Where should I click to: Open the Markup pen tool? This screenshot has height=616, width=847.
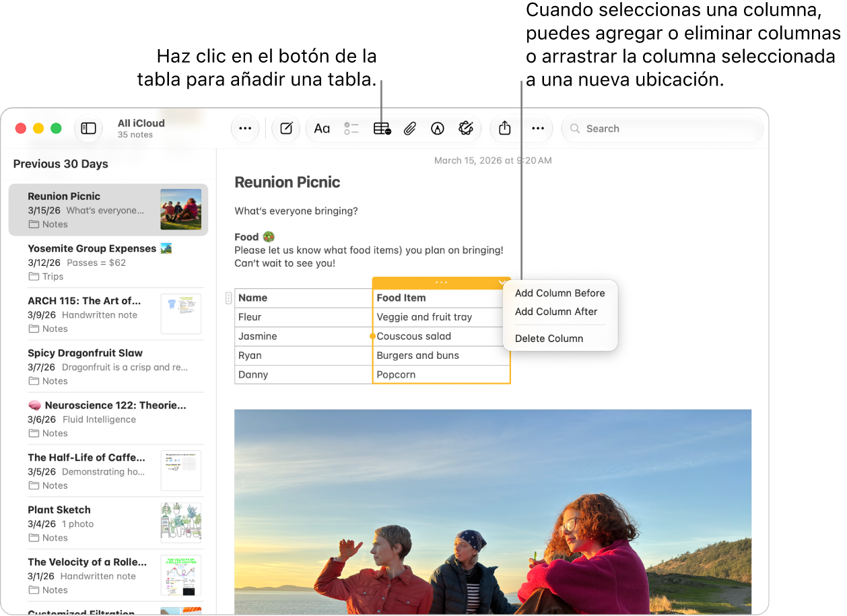[438, 129]
